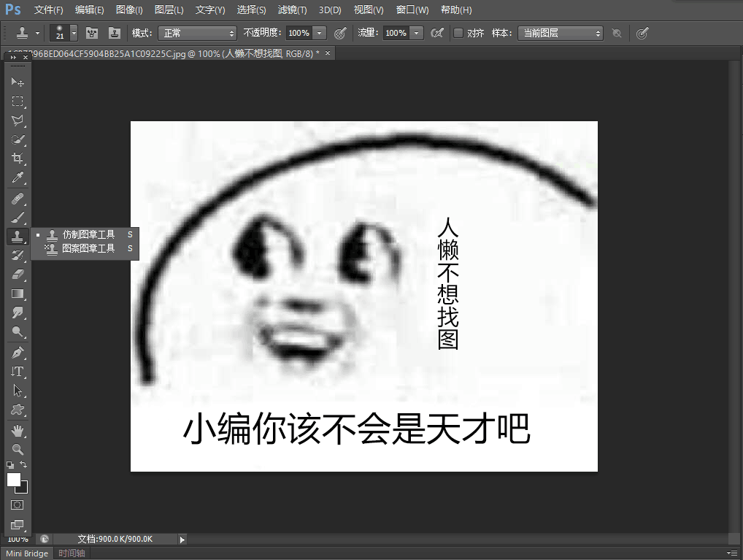
Task: Pick the Crop tool
Action: pyautogui.click(x=18, y=158)
